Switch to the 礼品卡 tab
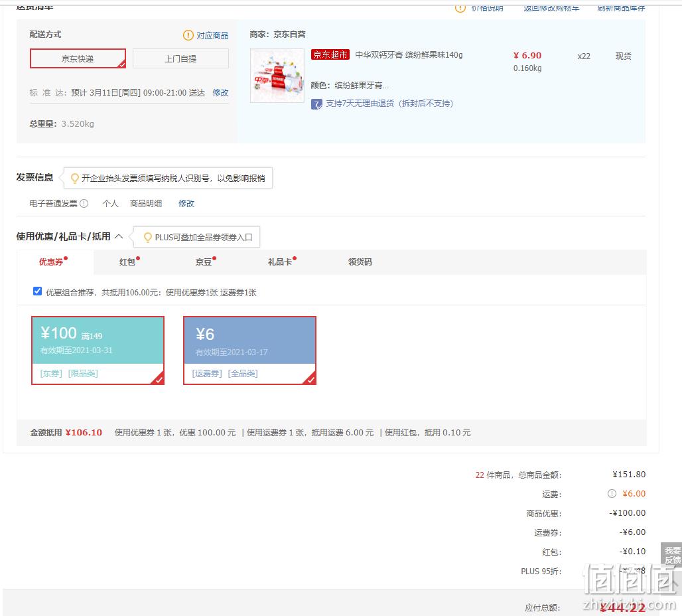 [x=280, y=262]
